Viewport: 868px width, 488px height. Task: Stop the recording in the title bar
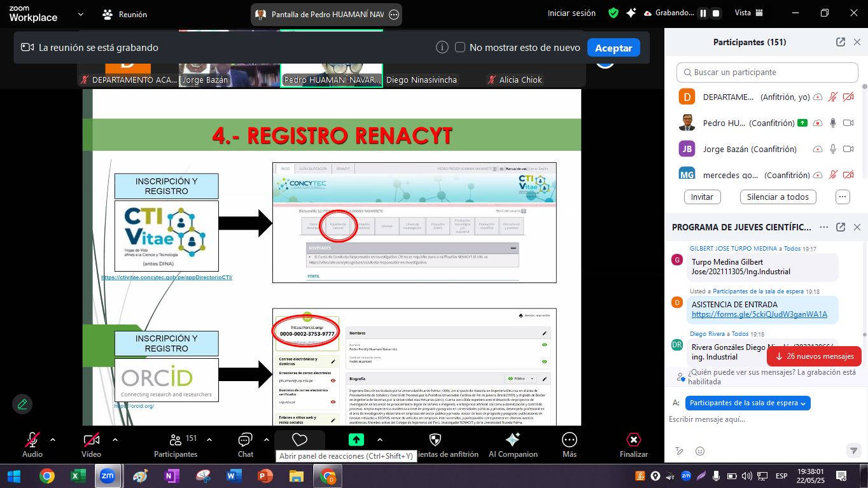716,13
